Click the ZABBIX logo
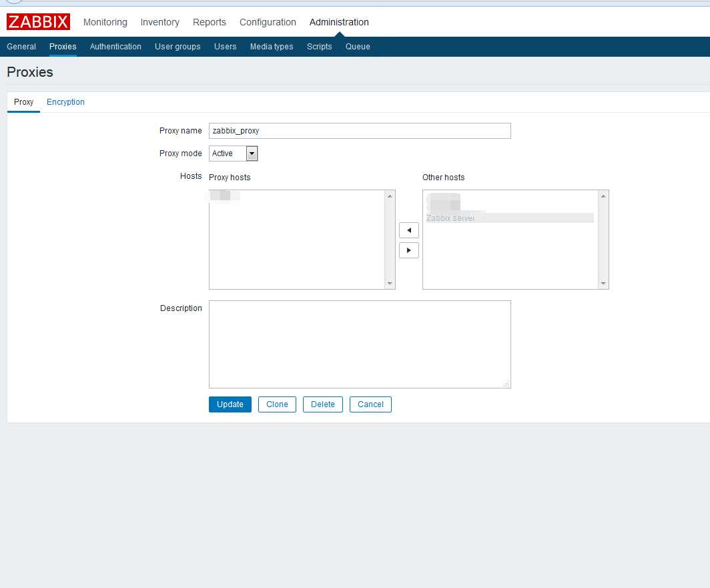The width and height of the screenshot is (710, 588). pos(38,22)
